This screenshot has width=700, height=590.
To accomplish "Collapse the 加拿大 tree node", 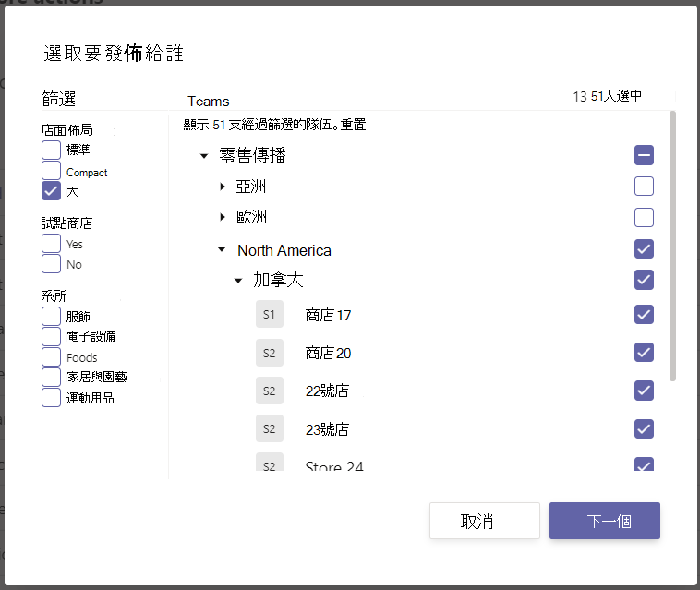I will pos(238,281).
